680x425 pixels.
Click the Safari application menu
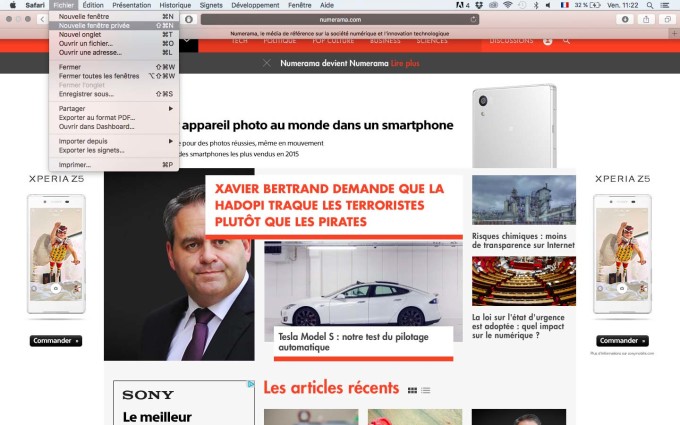(x=35, y=5)
